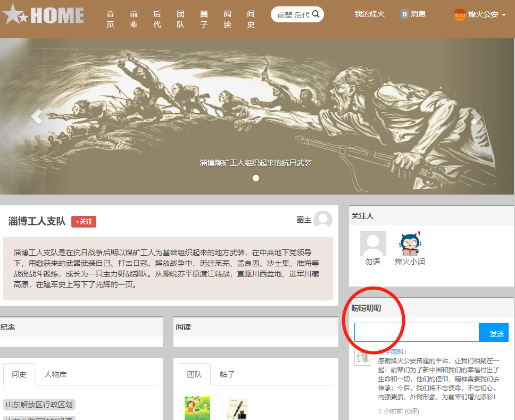Select the carousel indicator dot

[256, 178]
